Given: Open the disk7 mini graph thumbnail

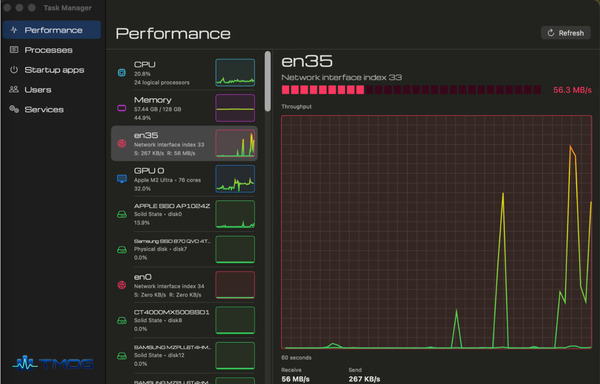Looking at the screenshot, I should 235,250.
